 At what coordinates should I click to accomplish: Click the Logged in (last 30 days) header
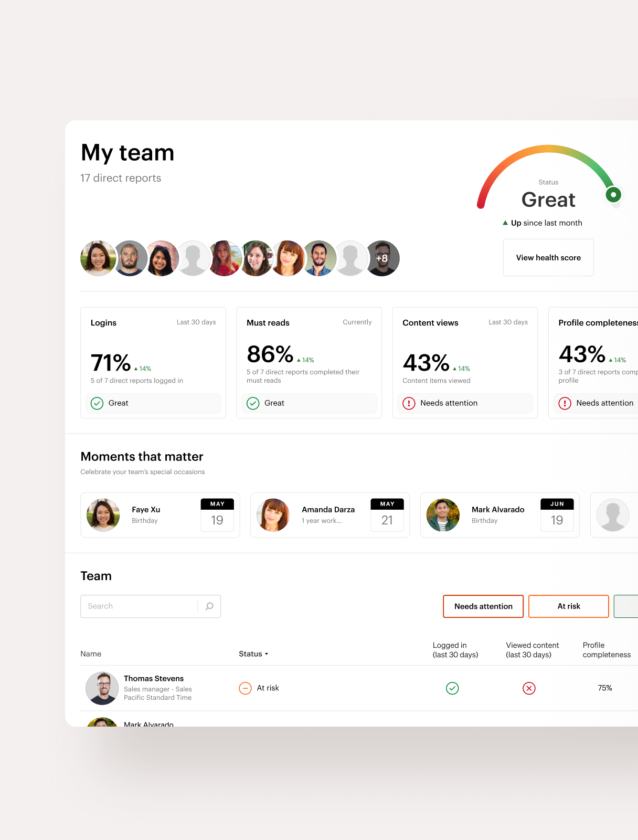[x=455, y=650]
